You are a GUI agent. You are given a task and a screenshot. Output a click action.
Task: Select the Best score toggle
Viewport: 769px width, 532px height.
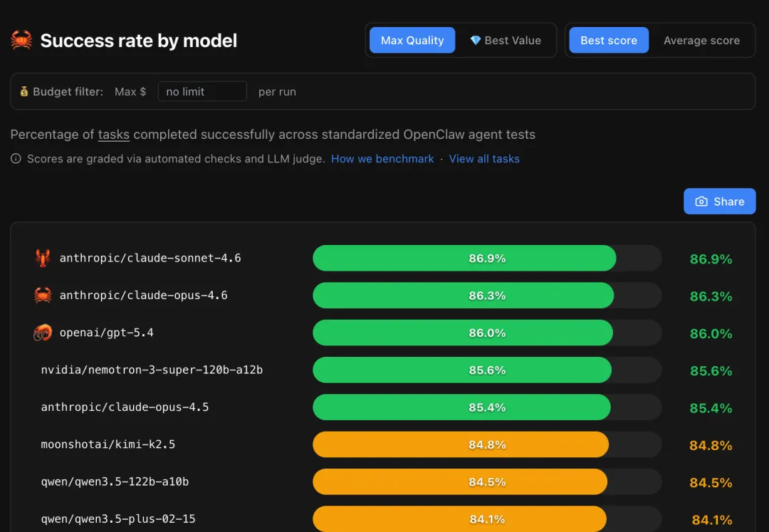coord(609,40)
